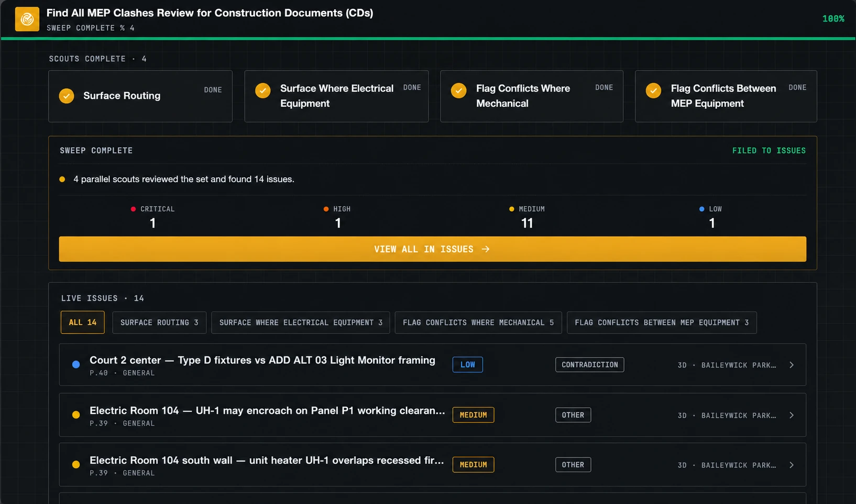Click the CONTRADICTION tag on Court 2 issue
The width and height of the screenshot is (856, 504).
pyautogui.click(x=589, y=365)
